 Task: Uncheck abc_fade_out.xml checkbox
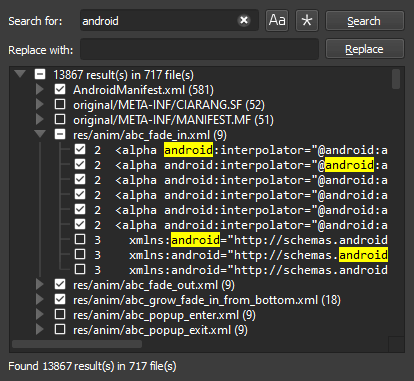coord(60,284)
